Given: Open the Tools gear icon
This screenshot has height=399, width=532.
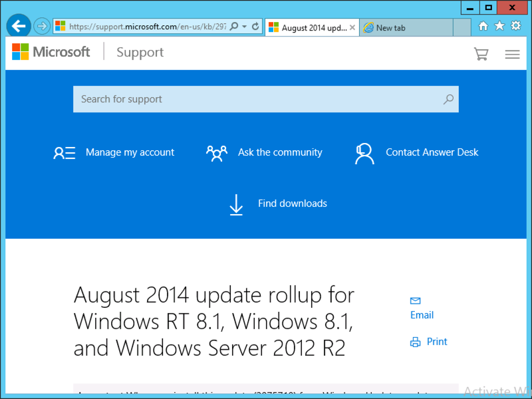Looking at the screenshot, I should [x=516, y=26].
